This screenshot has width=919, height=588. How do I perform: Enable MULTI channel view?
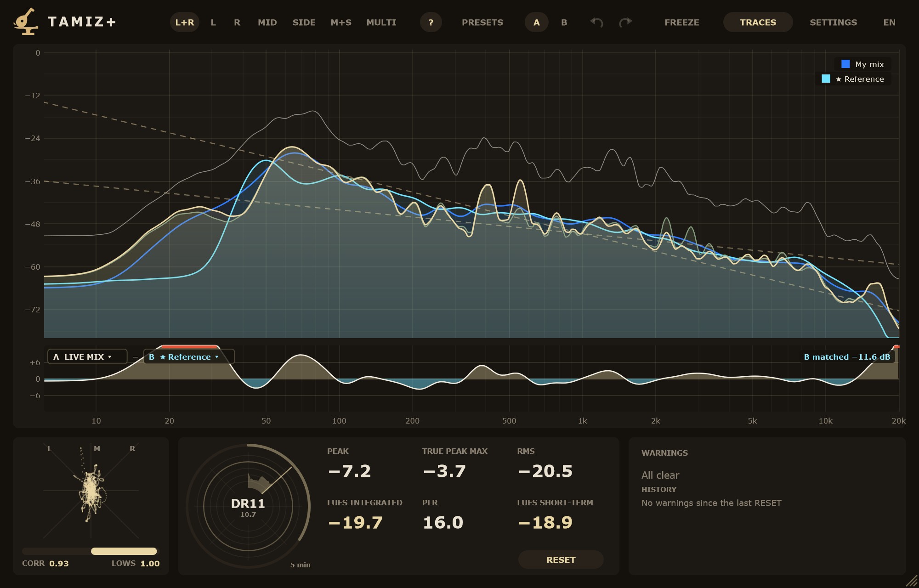pos(381,22)
